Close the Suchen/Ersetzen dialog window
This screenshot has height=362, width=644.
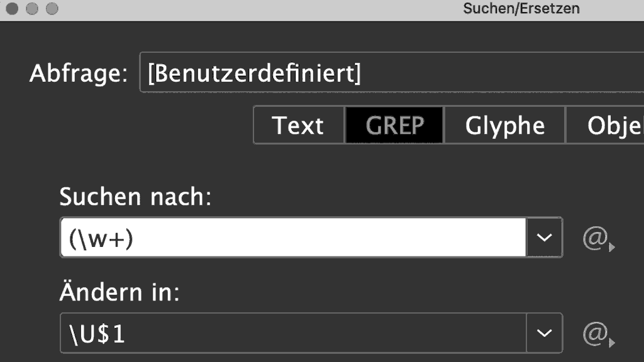tap(13, 9)
